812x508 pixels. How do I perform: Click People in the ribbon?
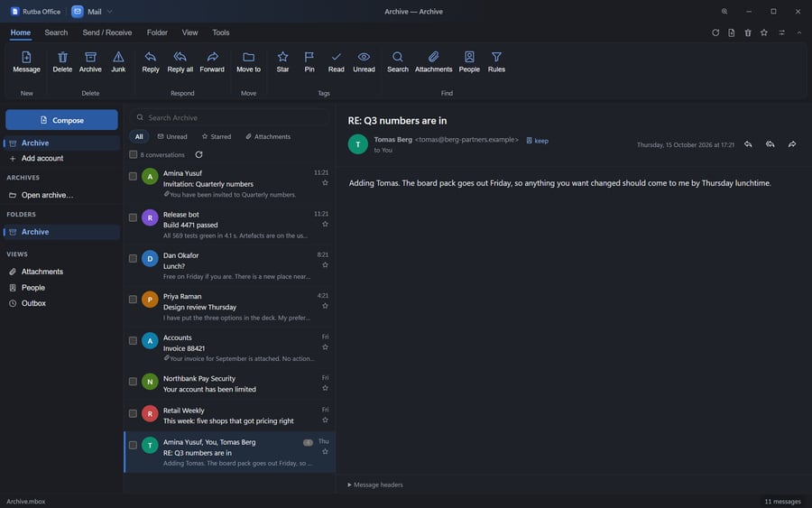click(469, 62)
